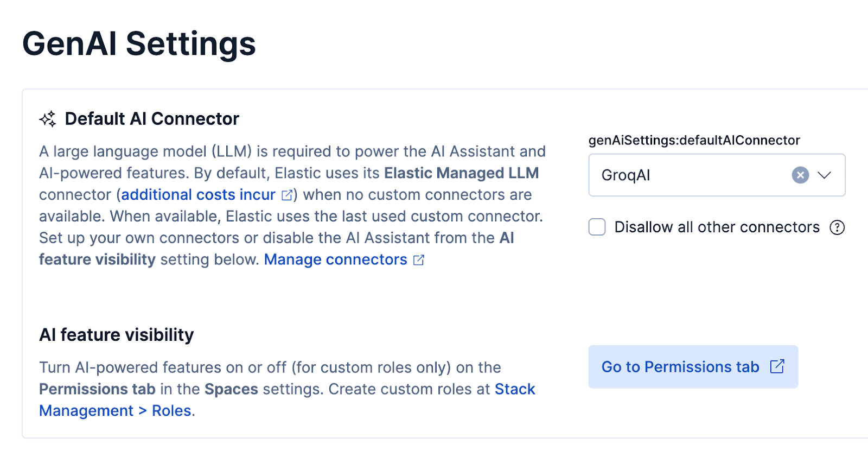The width and height of the screenshot is (868, 457).
Task: Click the genAiSettings:defaultAIConnector label
Action: pos(694,140)
